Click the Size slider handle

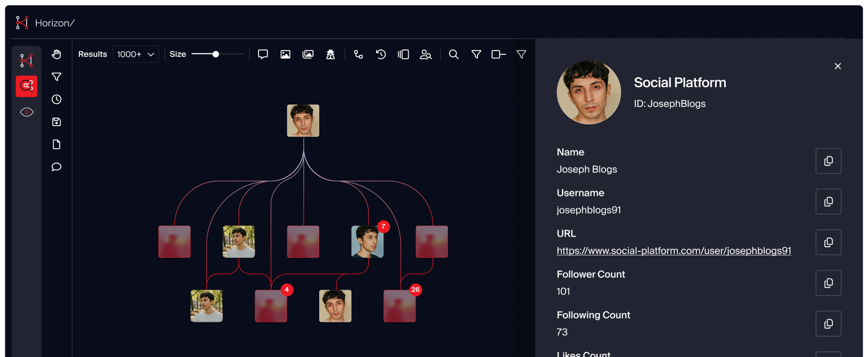(x=216, y=54)
